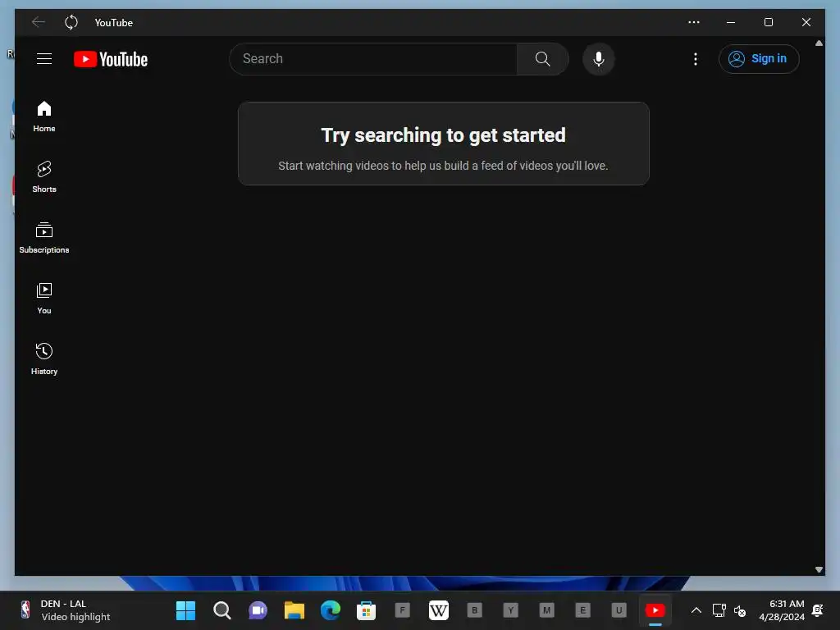
Task: Open Subscriptions in the sidebar
Action: (44, 238)
